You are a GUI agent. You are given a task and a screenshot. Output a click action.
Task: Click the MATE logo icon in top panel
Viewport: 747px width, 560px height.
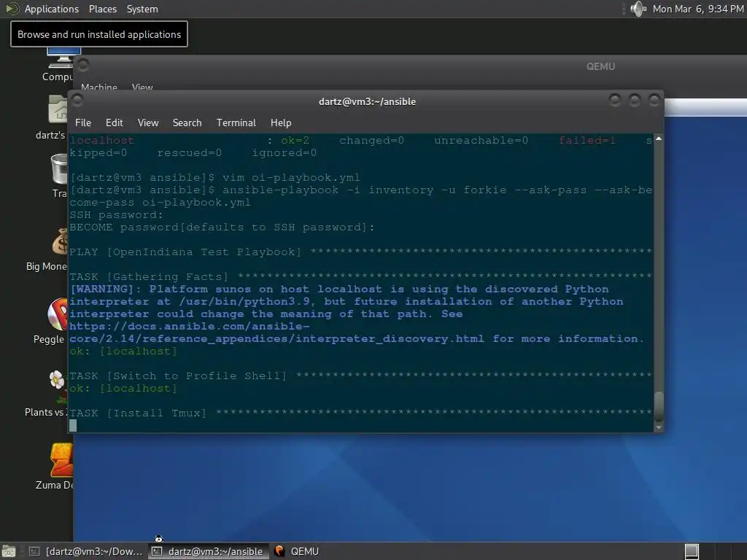(12, 9)
